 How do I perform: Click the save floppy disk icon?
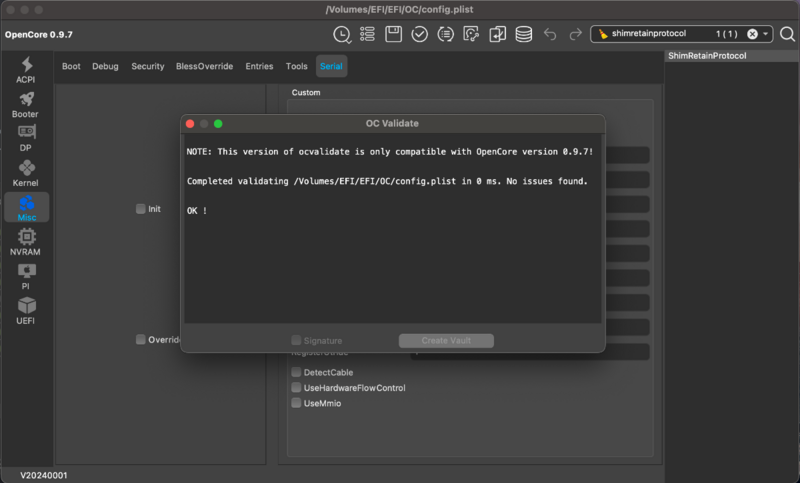pos(393,34)
